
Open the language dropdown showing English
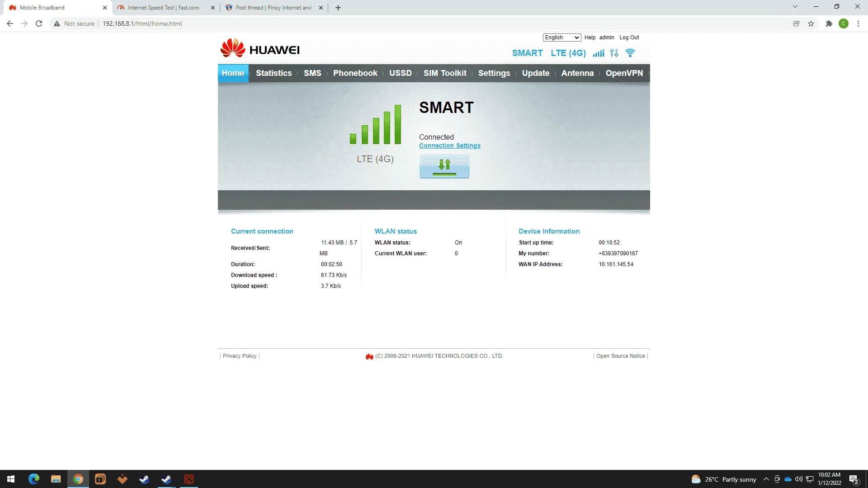click(562, 38)
